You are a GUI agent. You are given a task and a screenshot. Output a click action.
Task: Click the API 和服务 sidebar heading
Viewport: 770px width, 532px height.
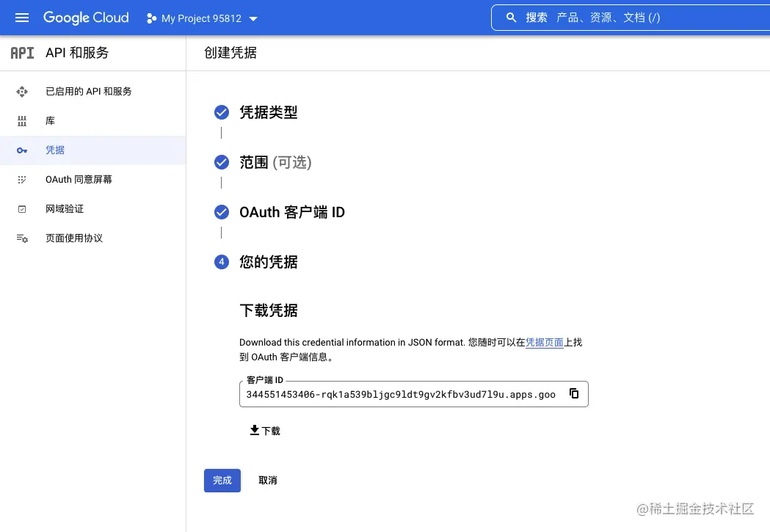pos(77,53)
